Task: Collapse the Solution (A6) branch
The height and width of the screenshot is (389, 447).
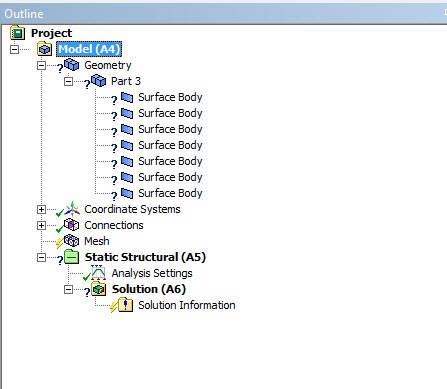Action: (68, 289)
